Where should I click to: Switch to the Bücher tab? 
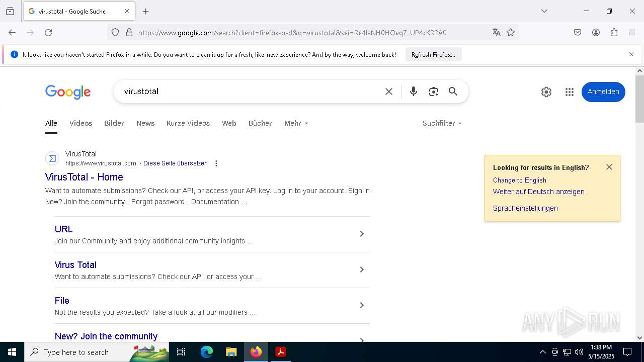click(x=260, y=123)
